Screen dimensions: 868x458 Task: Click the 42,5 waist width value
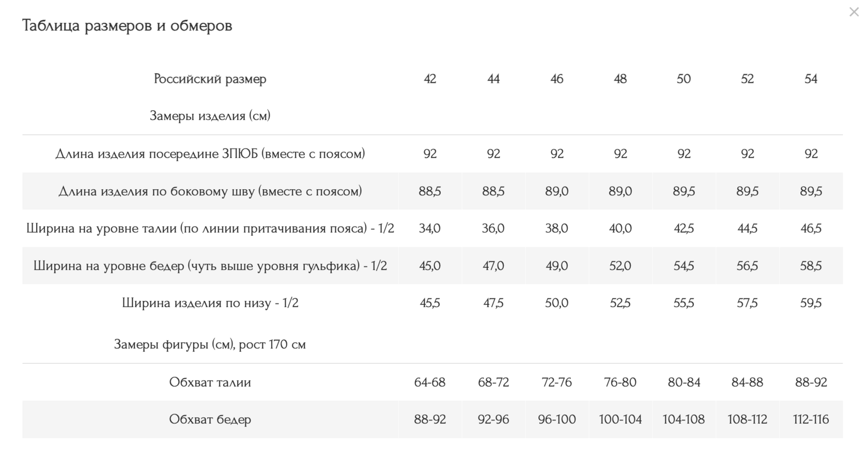tap(684, 228)
